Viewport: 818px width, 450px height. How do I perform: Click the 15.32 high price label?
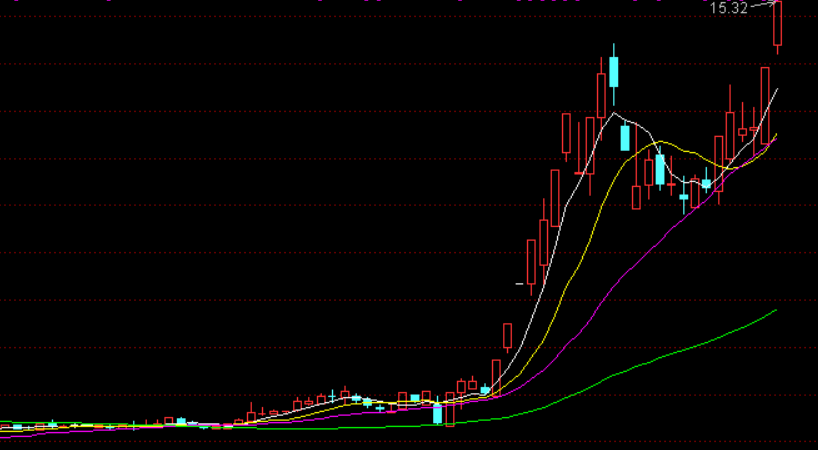pos(729,8)
